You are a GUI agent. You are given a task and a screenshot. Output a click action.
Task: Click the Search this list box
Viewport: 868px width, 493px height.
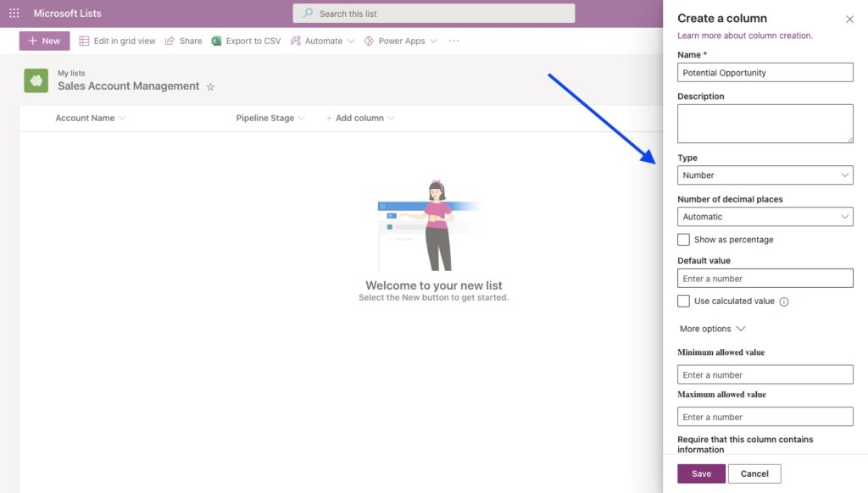click(434, 14)
